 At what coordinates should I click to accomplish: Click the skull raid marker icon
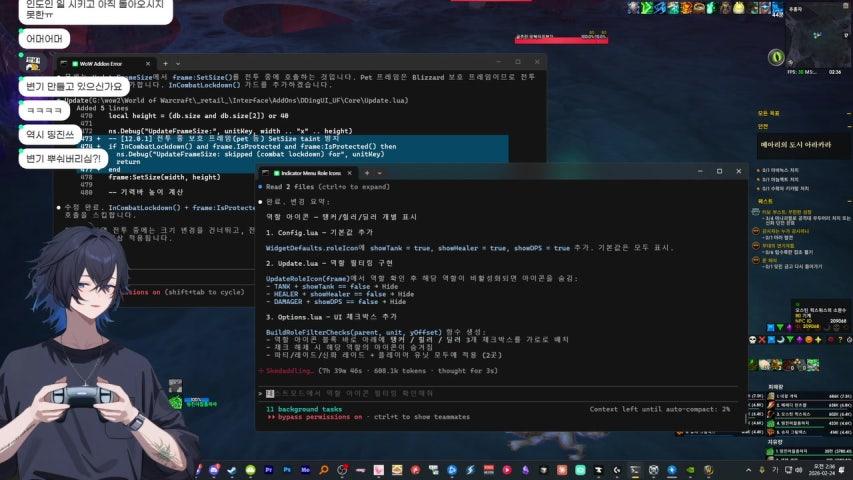pyautogui.click(x=753, y=340)
